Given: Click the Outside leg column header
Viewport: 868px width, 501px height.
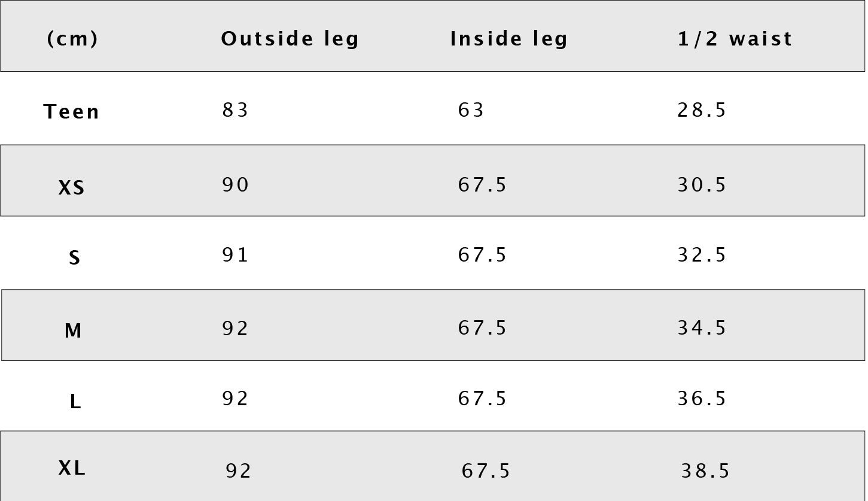Looking at the screenshot, I should click(290, 39).
